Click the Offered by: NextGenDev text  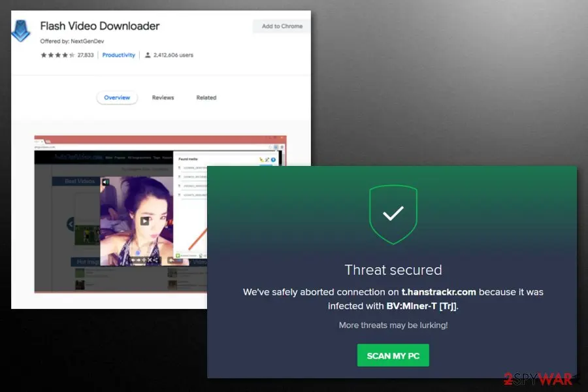pyautogui.click(x=72, y=41)
